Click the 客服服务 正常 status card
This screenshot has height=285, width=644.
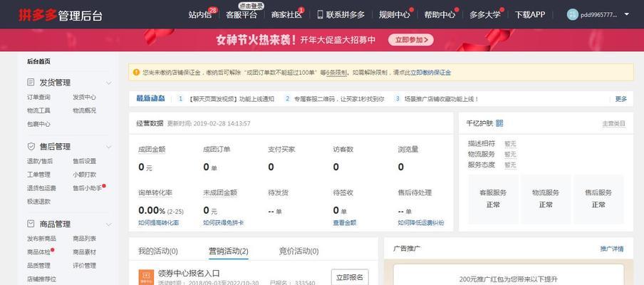tap(493, 199)
